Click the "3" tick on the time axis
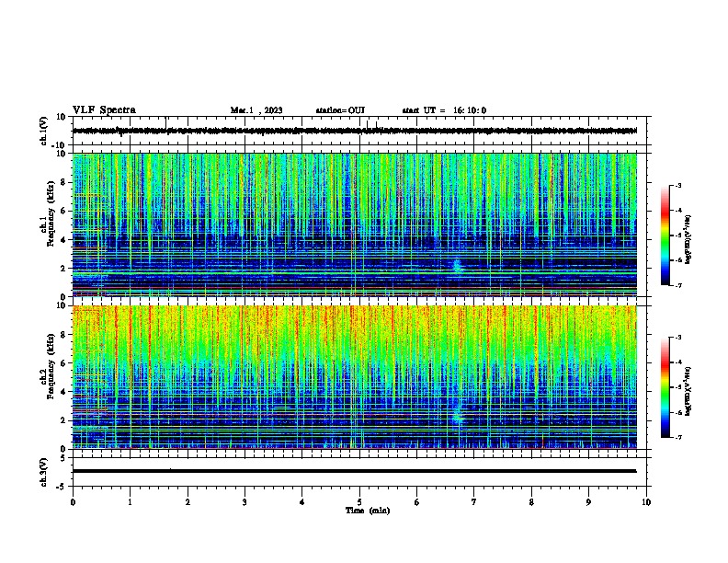728x563 pixels. (245, 502)
